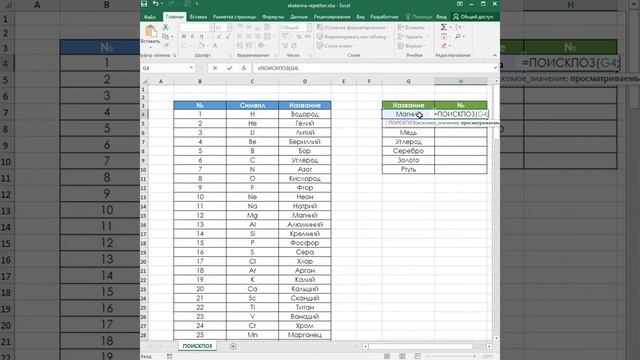640x360 pixels.
Task: Click the Водород cell in Название column
Action: [304, 114]
